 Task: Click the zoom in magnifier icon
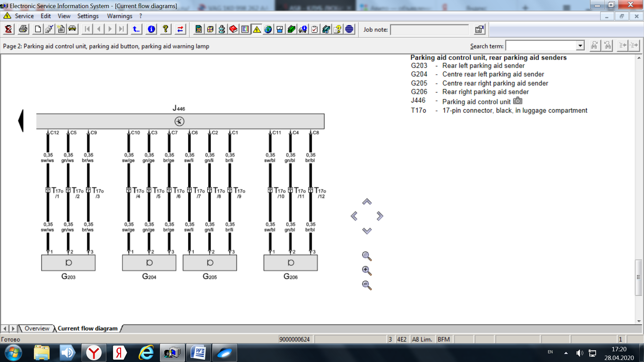coord(367,271)
